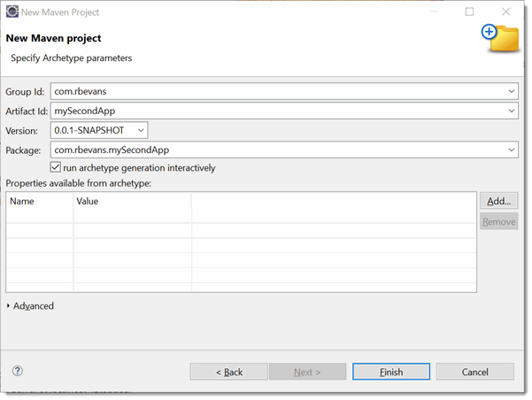Click the Eclipse icon in title bar

coord(12,12)
